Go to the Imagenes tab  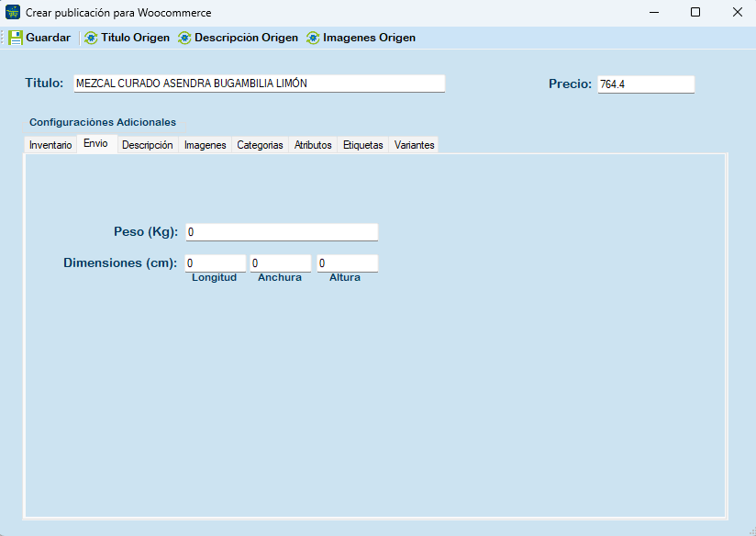(205, 145)
